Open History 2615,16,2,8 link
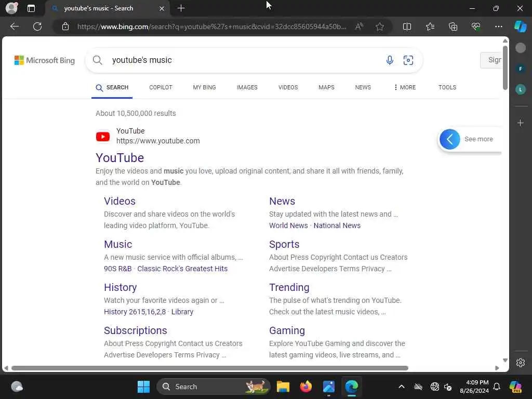 tap(135, 312)
